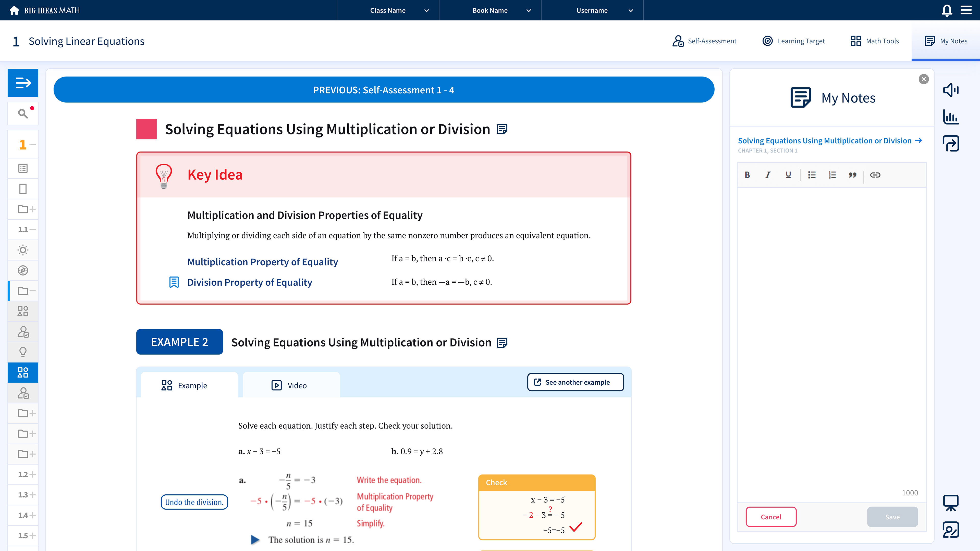Click the image edit icon at the bottom right

951,529
